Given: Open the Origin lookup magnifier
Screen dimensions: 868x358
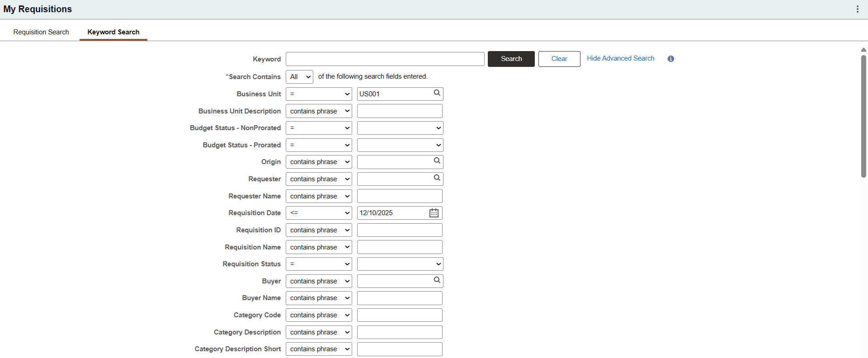Looking at the screenshot, I should pos(437,161).
